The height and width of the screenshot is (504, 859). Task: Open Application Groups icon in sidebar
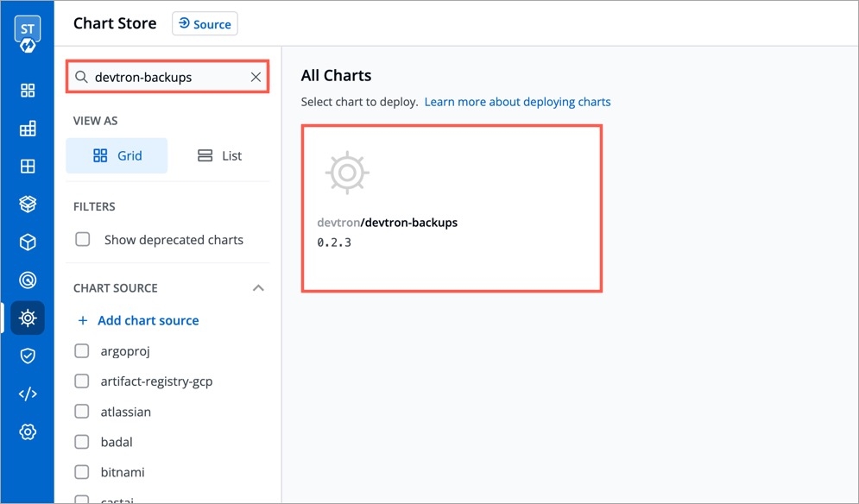coord(28,166)
